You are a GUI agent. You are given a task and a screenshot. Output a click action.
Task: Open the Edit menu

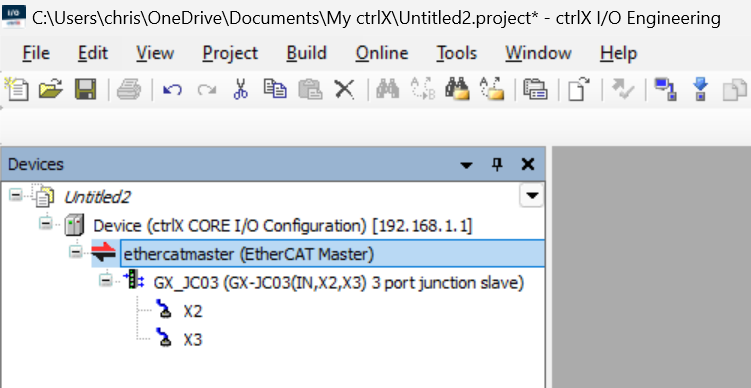coord(92,53)
